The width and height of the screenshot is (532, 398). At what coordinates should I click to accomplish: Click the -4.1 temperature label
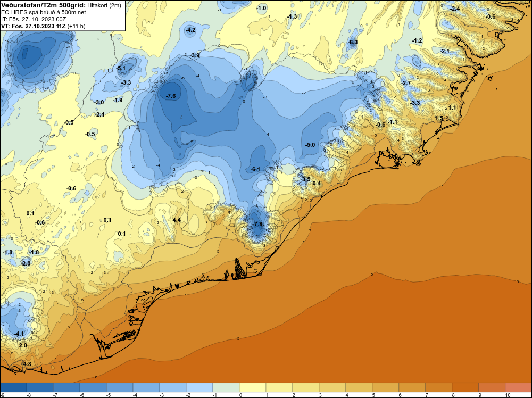point(19,334)
